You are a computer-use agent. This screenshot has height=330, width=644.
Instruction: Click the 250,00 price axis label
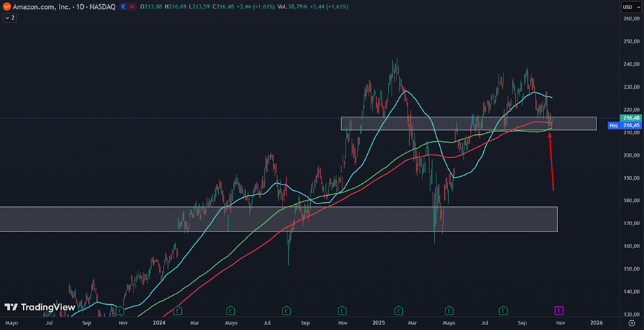tap(631, 41)
